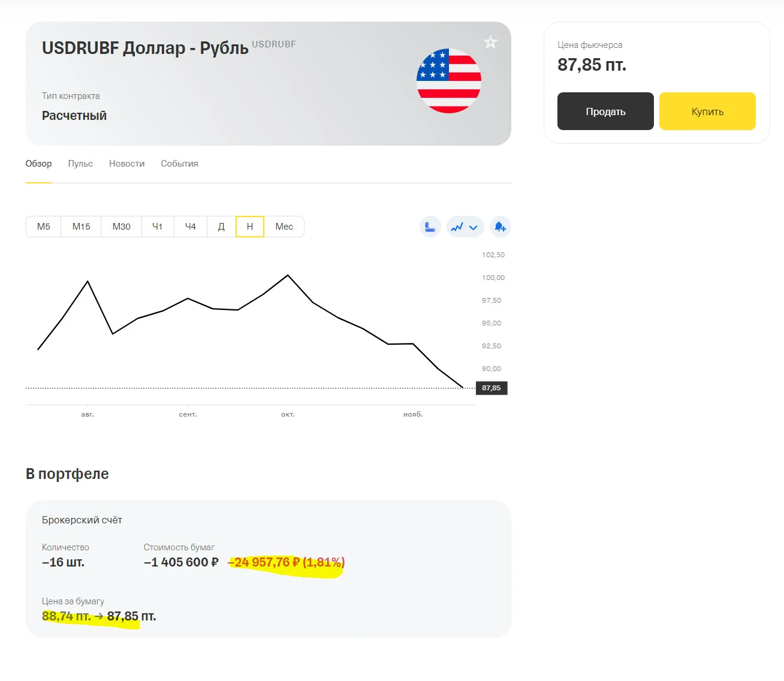This screenshot has height=681, width=784.
Task: Set a price alert via bell icon
Action: tap(500, 227)
